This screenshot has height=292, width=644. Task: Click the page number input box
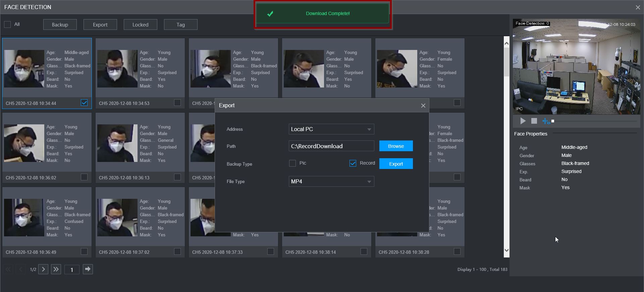pyautogui.click(x=72, y=270)
